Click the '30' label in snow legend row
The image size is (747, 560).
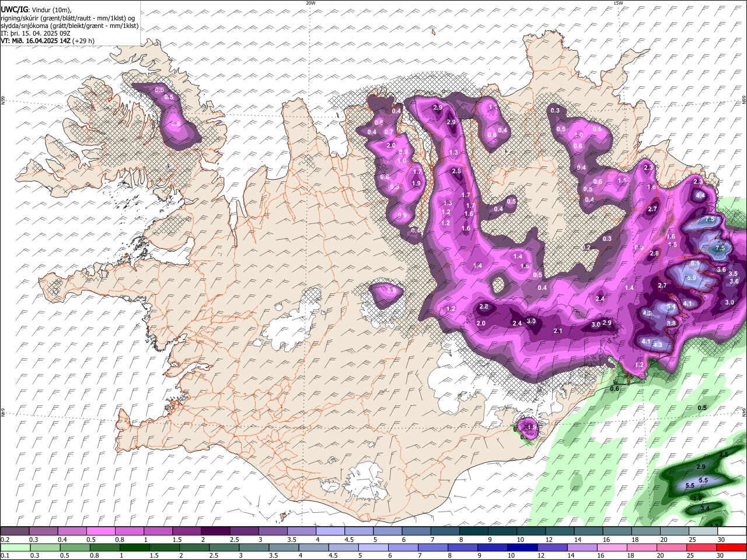click(x=721, y=540)
